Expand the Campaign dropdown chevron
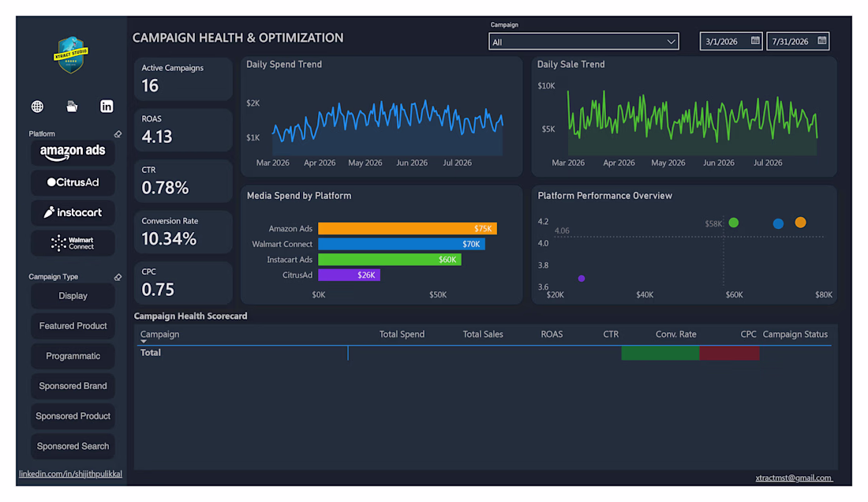868x502 pixels. [x=671, y=42]
